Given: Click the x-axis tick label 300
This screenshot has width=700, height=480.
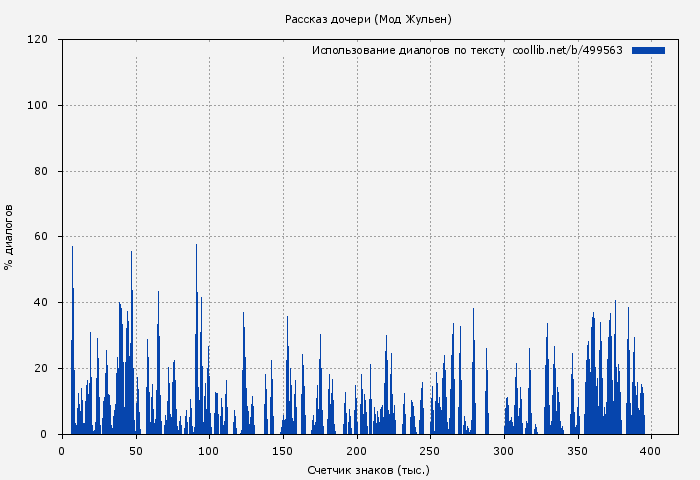Looking at the screenshot, I should click(x=504, y=451).
